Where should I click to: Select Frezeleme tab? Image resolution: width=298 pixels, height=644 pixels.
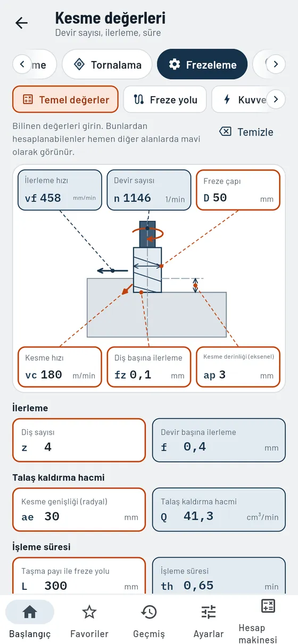(x=202, y=64)
